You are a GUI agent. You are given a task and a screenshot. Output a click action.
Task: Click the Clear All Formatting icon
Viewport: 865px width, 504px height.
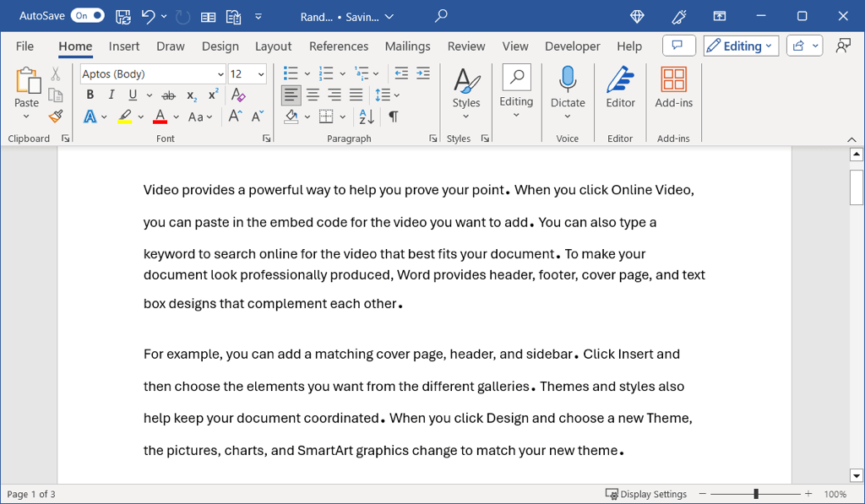239,95
